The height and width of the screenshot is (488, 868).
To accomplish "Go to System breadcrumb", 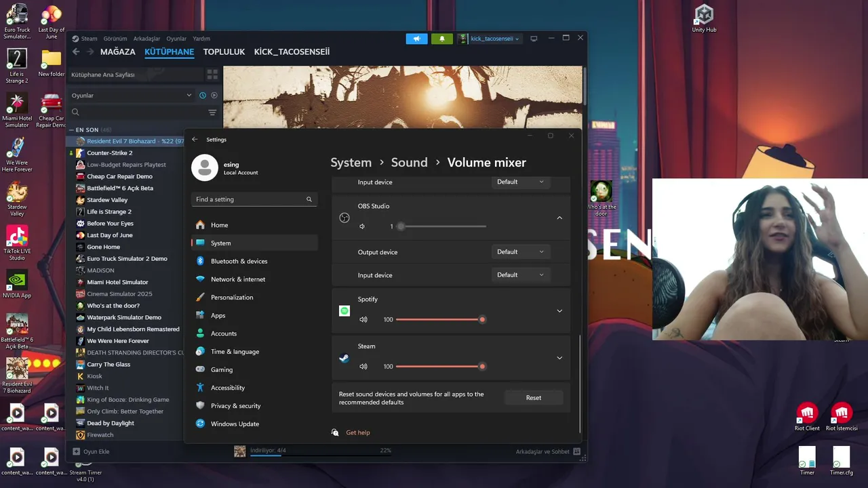I will 351,163.
